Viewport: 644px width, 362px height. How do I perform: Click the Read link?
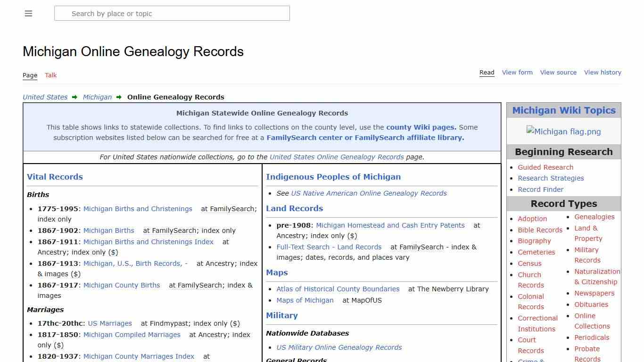tap(487, 72)
